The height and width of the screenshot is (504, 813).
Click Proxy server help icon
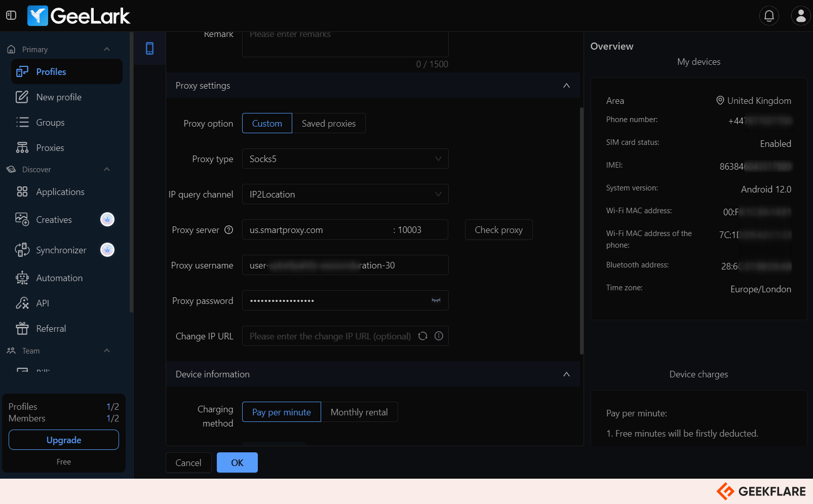[x=229, y=230]
